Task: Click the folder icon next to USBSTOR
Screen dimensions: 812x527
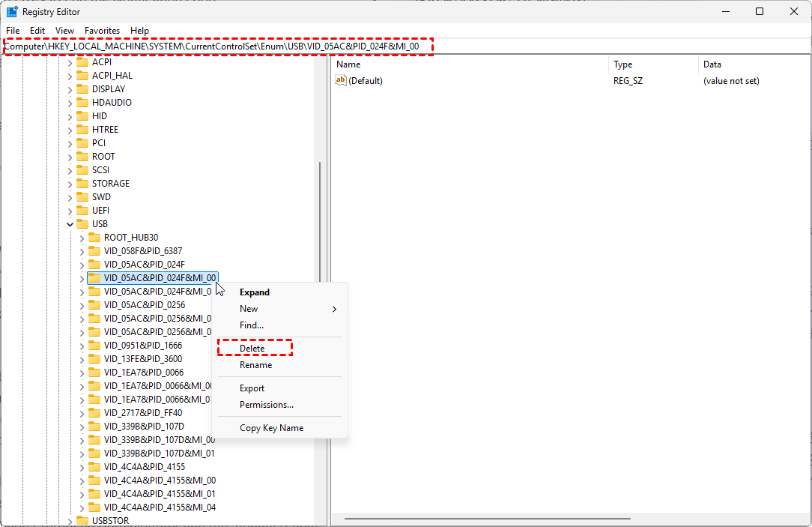Action: coord(82,520)
